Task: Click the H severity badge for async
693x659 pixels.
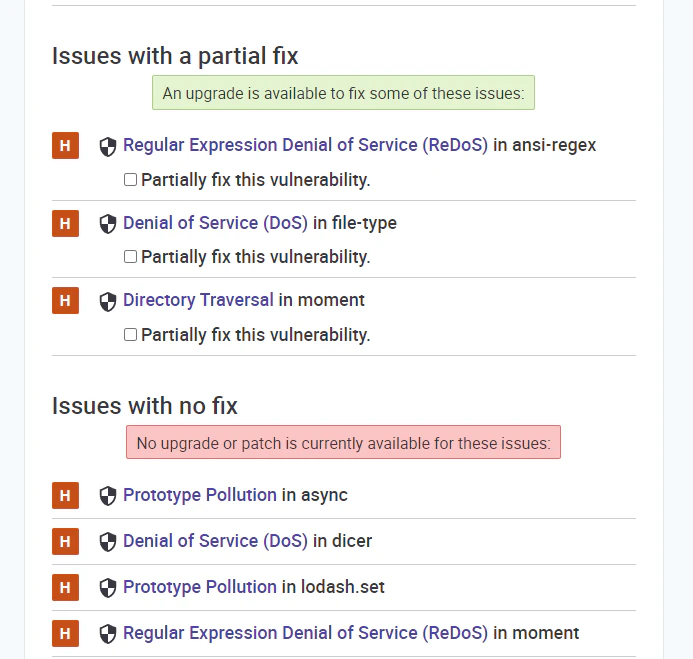Action: (65, 495)
